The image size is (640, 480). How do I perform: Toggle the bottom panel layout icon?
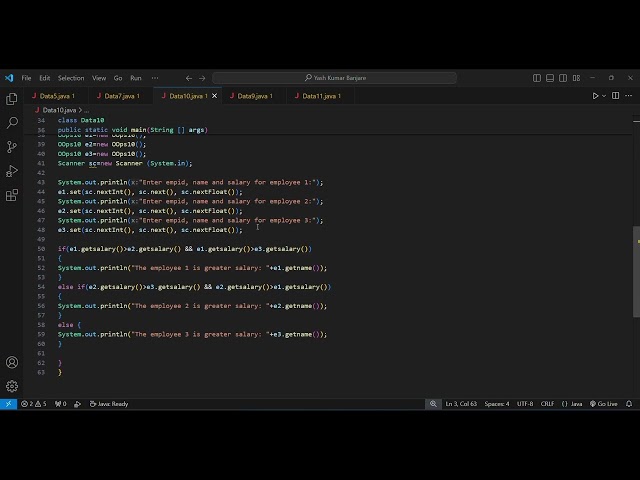click(550, 78)
